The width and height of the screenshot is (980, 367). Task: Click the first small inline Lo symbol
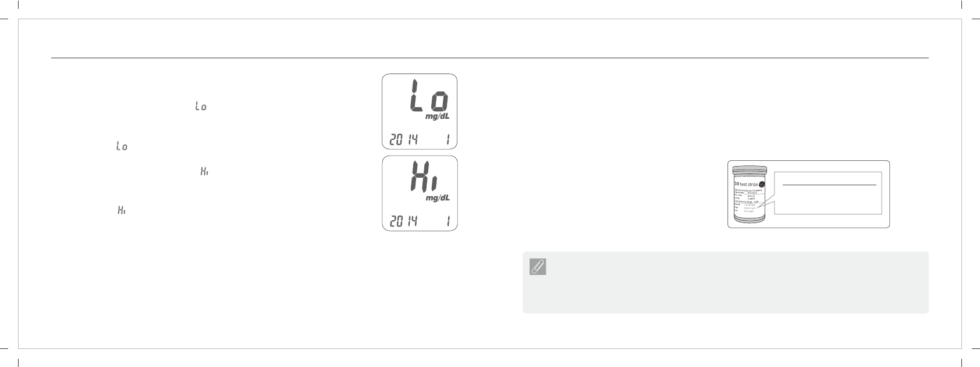201,107
